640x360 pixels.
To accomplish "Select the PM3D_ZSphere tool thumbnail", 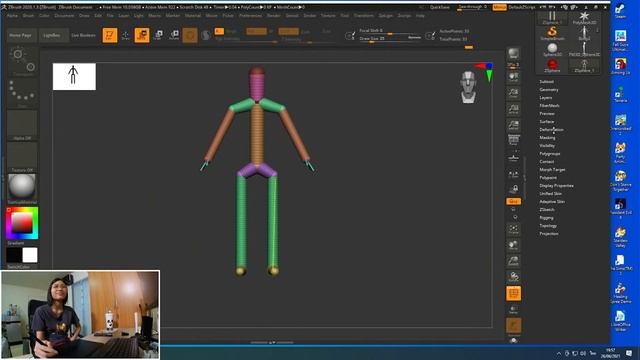I will (584, 50).
